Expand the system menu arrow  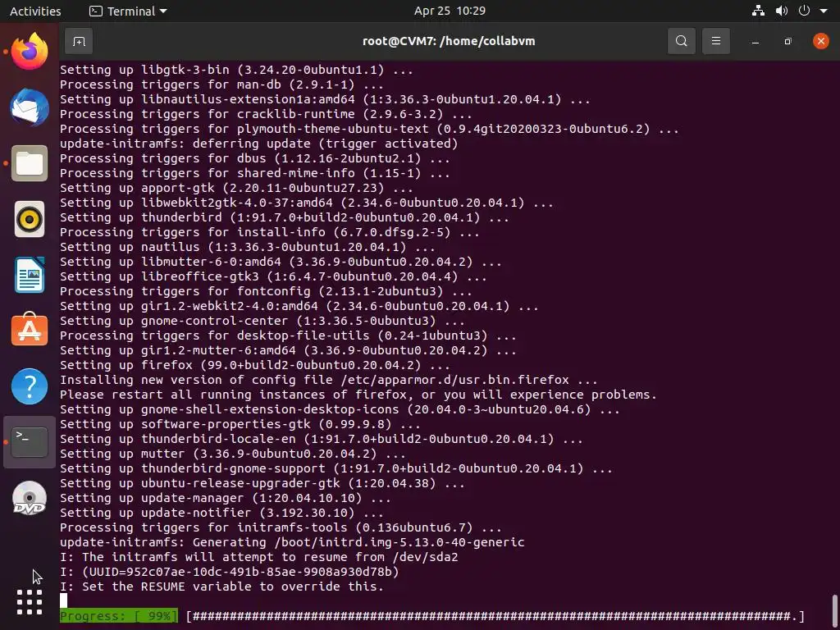click(824, 11)
